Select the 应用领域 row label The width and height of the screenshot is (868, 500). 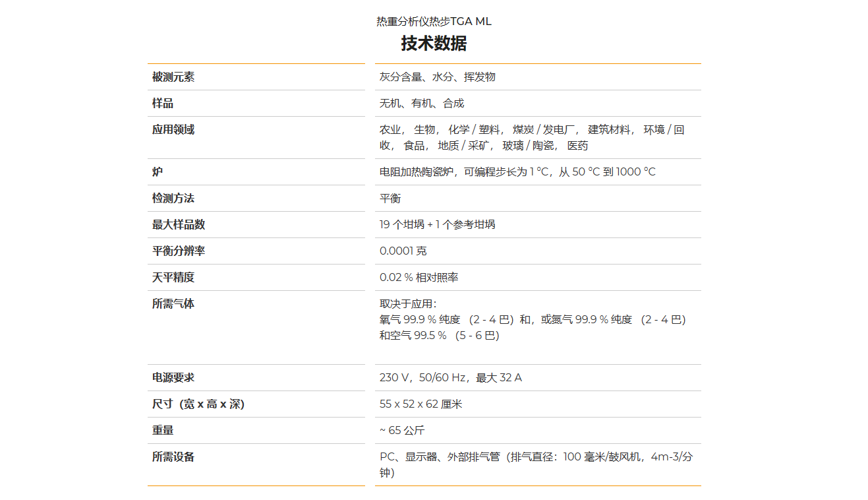173,130
